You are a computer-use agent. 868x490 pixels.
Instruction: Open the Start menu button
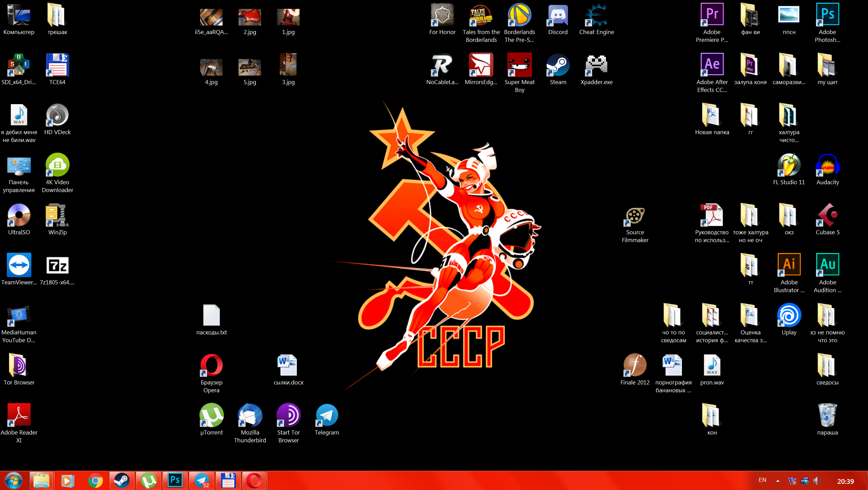tap(14, 480)
